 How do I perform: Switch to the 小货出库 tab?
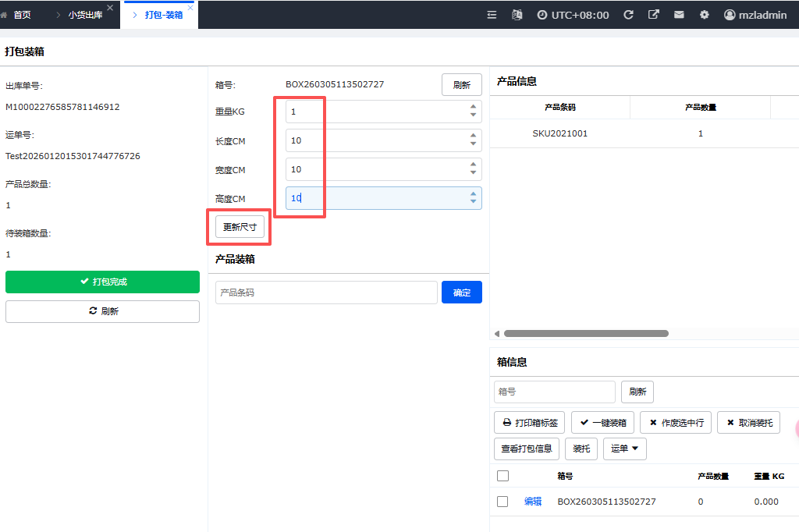point(85,15)
